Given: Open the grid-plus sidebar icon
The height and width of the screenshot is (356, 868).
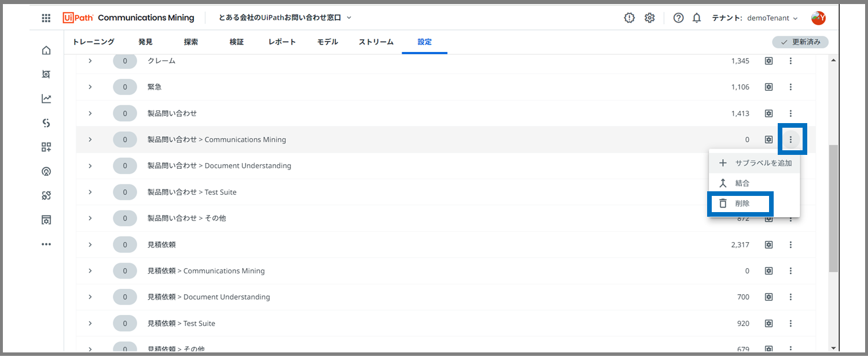Looking at the screenshot, I should [46, 147].
